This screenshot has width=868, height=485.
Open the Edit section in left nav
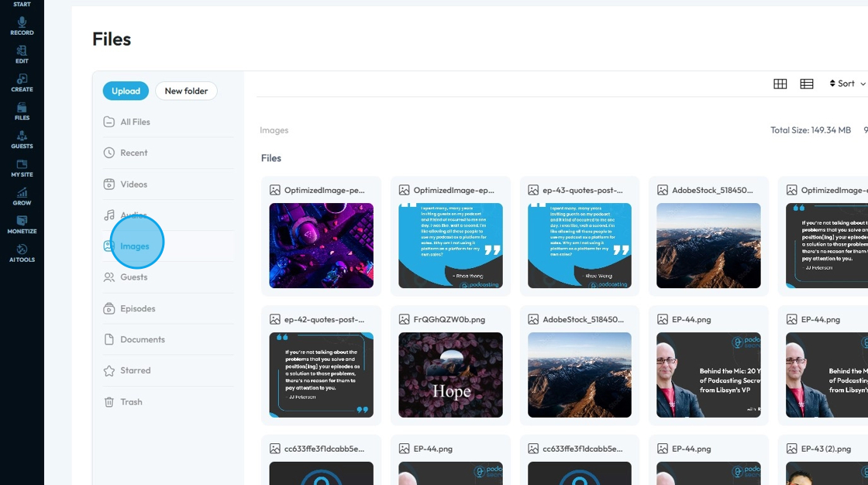(22, 55)
